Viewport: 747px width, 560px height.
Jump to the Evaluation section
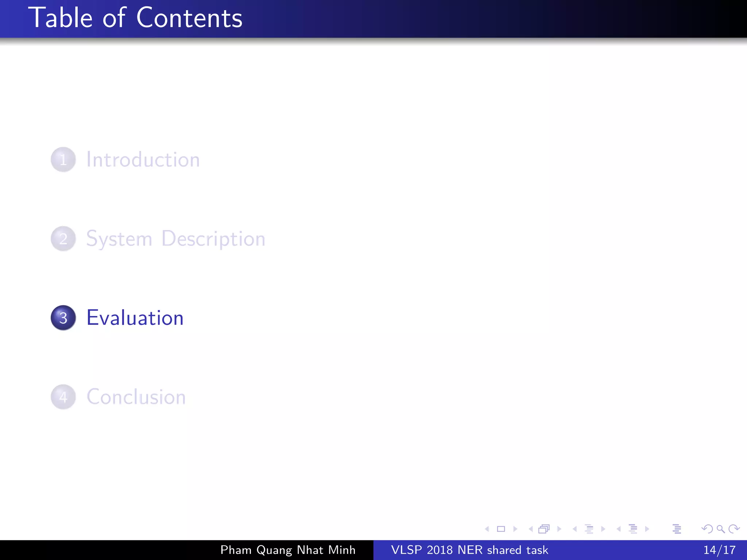(x=135, y=318)
